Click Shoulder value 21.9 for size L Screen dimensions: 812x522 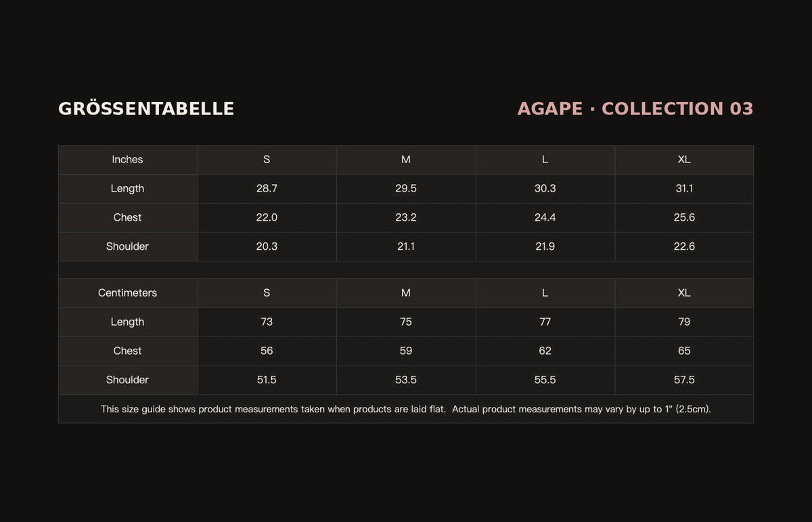545,247
